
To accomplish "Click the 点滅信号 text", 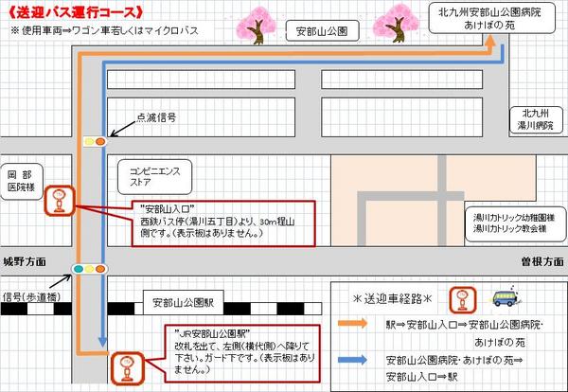I will 156,117.
